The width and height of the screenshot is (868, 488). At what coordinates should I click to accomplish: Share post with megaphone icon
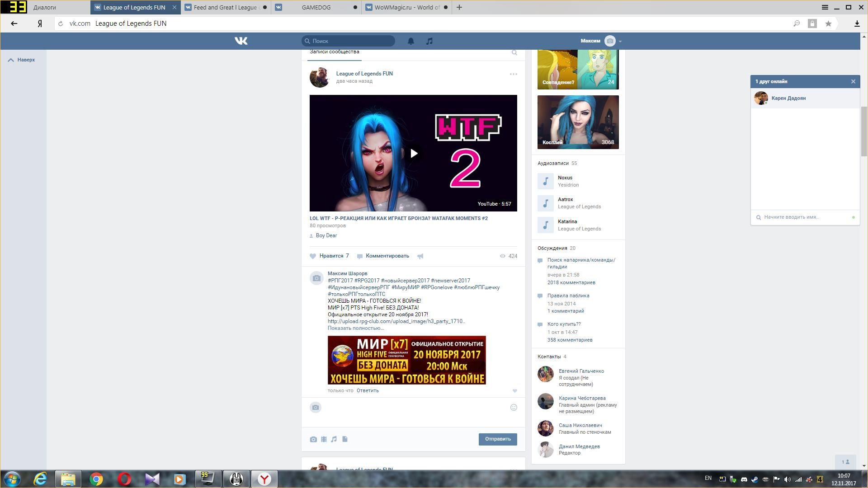point(420,256)
